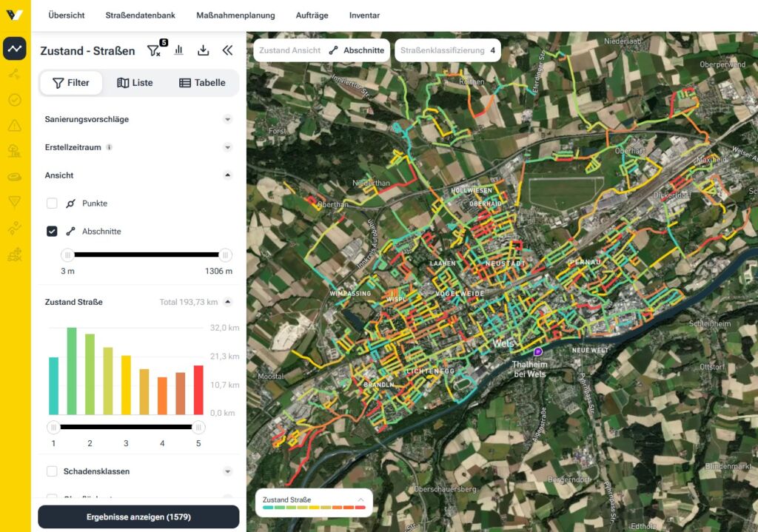Collapse side panel with double-chevron icon
Viewport: 758px width, 532px height.
point(228,50)
